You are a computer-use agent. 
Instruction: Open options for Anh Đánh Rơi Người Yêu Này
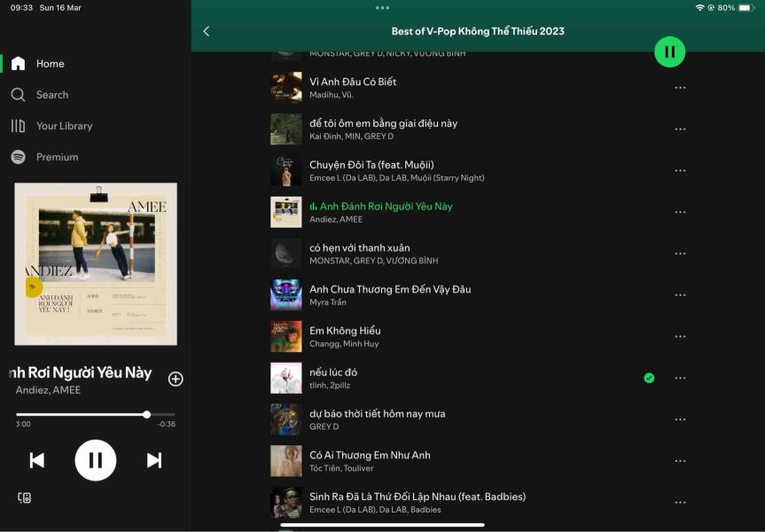tap(680, 212)
